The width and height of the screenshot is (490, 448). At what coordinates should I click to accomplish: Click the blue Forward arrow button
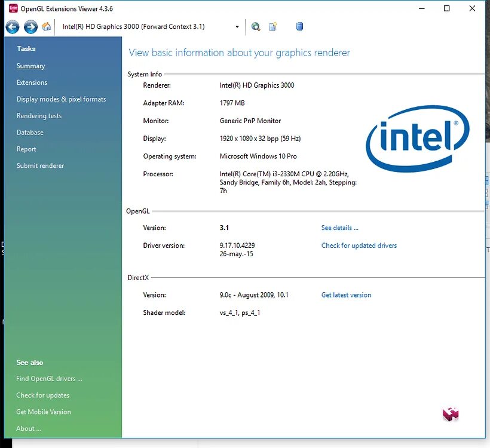click(x=30, y=27)
